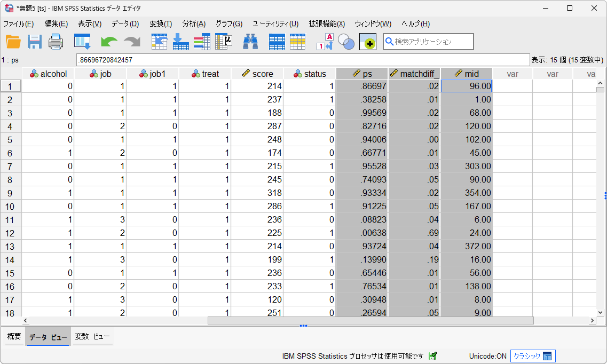
Task: Click the Run descriptive statistics icon
Action: pyautogui.click(x=223, y=42)
